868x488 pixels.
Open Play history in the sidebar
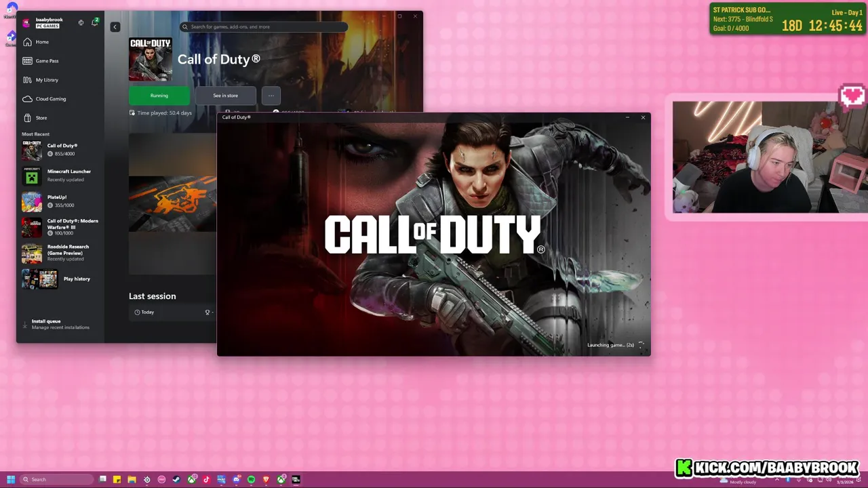tap(61, 279)
